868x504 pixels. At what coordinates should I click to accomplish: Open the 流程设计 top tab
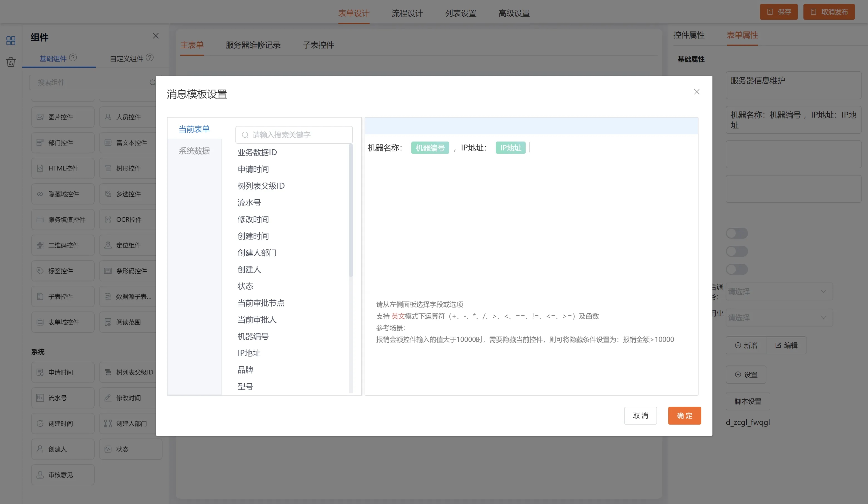point(407,13)
